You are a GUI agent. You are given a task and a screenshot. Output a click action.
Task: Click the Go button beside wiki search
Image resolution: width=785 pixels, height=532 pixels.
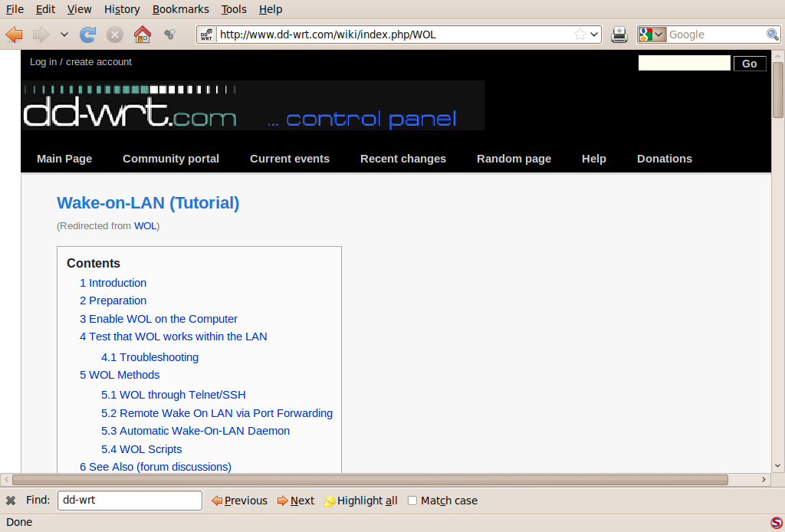point(750,64)
